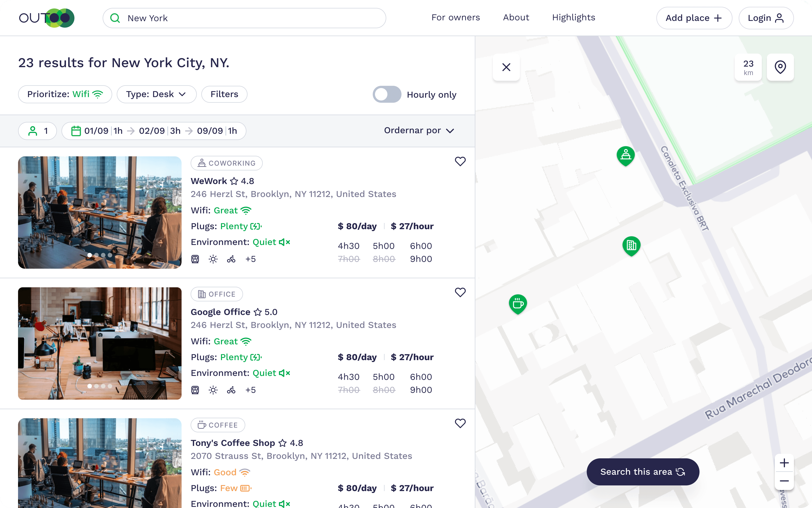Open the Highlights page
Image resolution: width=812 pixels, height=508 pixels.
point(574,17)
